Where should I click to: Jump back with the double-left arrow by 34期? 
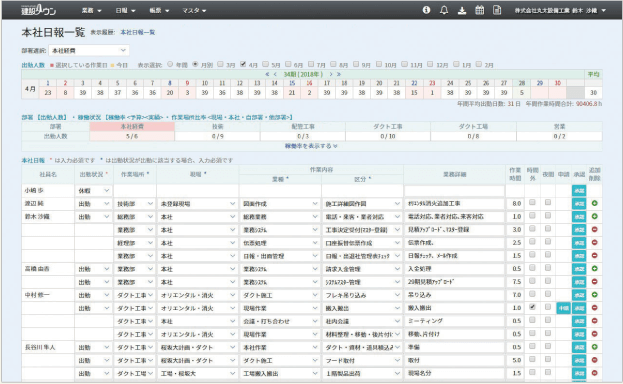tap(267, 74)
